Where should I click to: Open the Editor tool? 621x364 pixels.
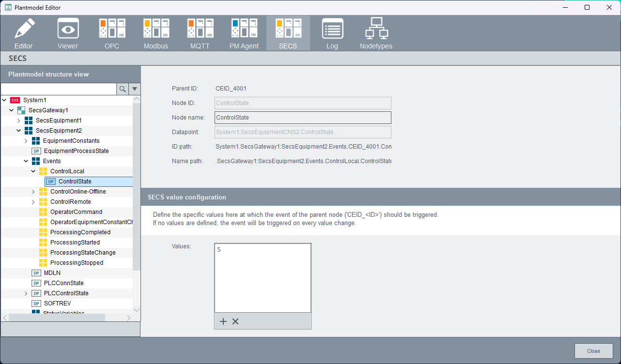(x=23, y=33)
